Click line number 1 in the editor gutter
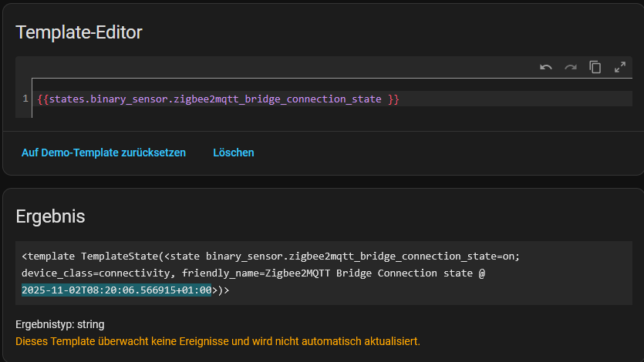644x362 pixels. point(25,99)
